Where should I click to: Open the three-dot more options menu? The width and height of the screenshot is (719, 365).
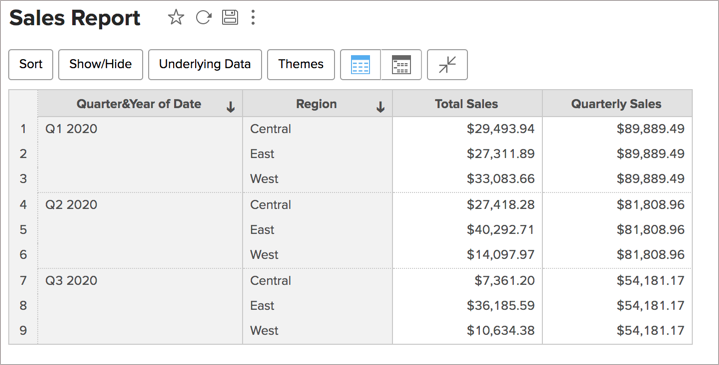pos(253,18)
